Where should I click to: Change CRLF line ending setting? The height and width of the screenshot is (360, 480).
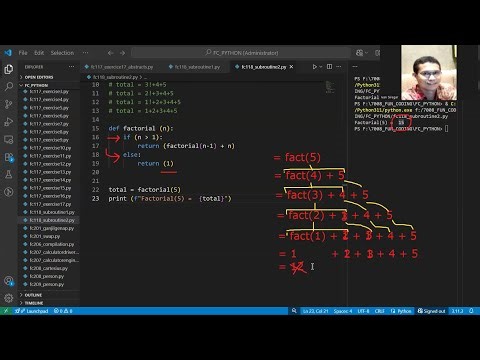click(x=379, y=311)
